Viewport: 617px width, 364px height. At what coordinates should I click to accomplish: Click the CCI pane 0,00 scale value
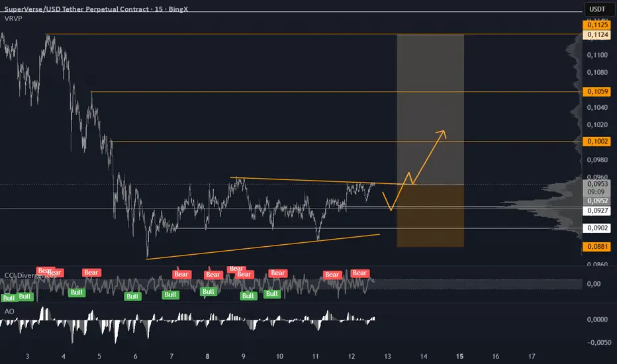[593, 284]
